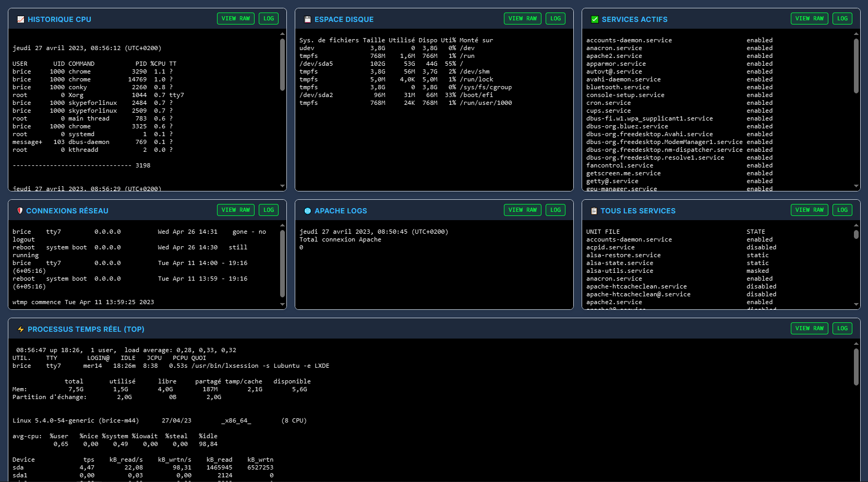Open Log for Espace Disque panel
This screenshot has width=868, height=482.
point(556,18)
